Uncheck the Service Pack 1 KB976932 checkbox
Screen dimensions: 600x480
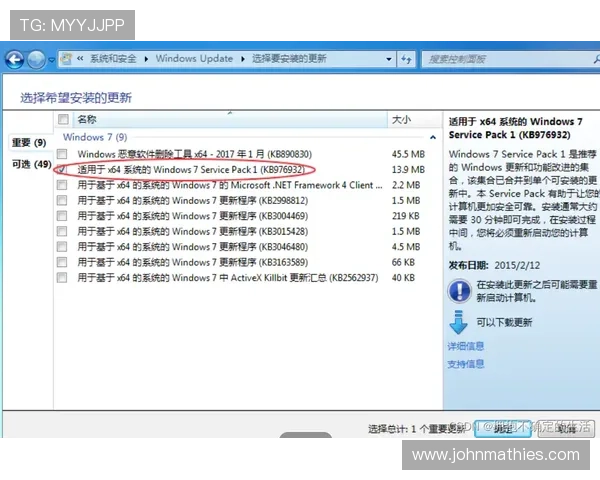(62, 169)
